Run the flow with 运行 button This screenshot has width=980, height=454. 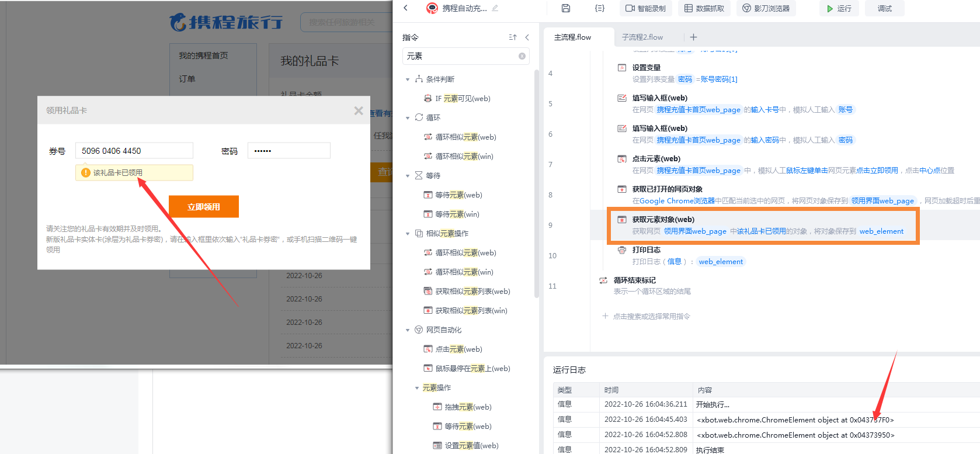point(839,8)
